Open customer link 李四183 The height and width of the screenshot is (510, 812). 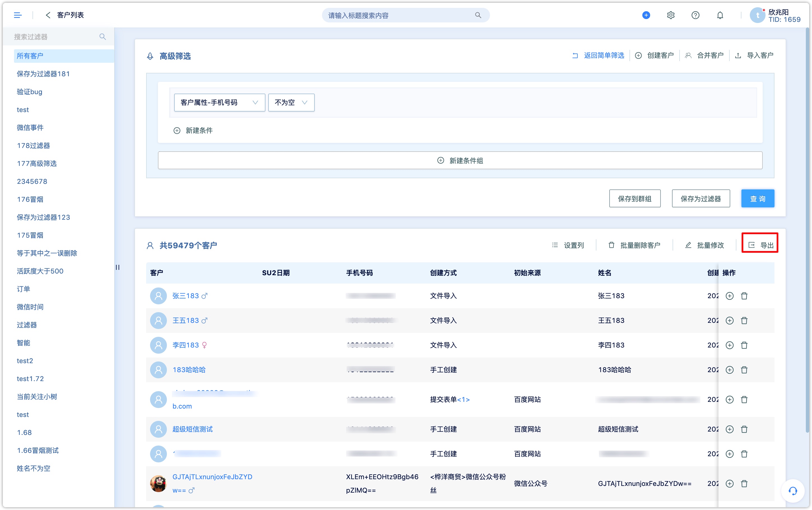click(186, 345)
